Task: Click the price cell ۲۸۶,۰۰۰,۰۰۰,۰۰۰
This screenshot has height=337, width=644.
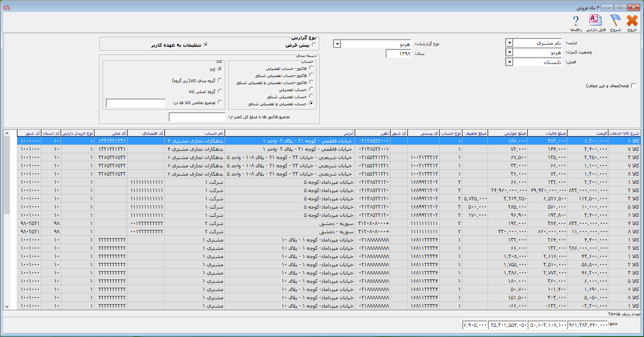Action: (587, 248)
